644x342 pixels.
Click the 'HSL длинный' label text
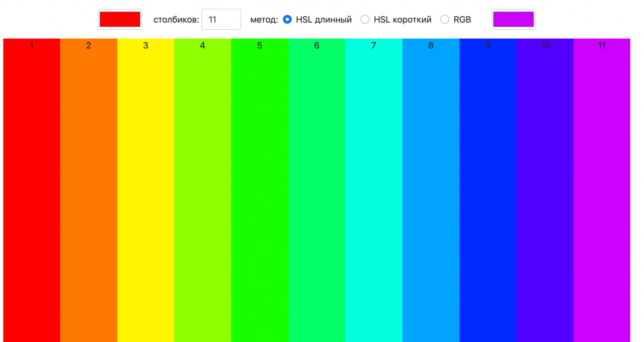(324, 20)
